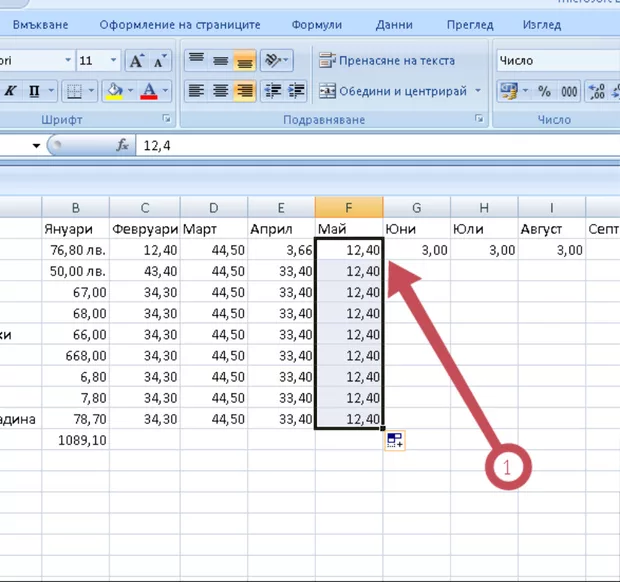Click the formula bar showing 12,4
The image size is (620, 582).
378,146
